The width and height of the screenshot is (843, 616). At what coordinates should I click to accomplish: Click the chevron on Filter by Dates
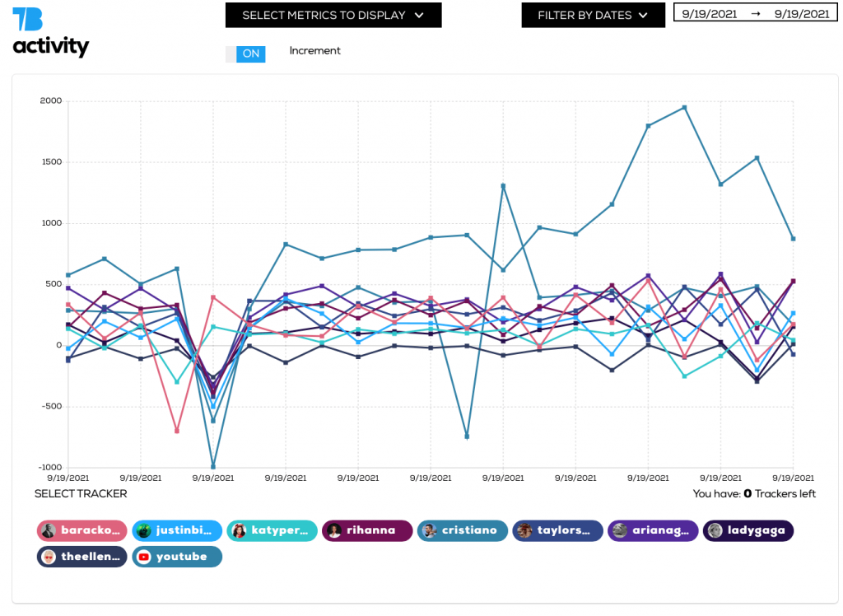pyautogui.click(x=643, y=16)
